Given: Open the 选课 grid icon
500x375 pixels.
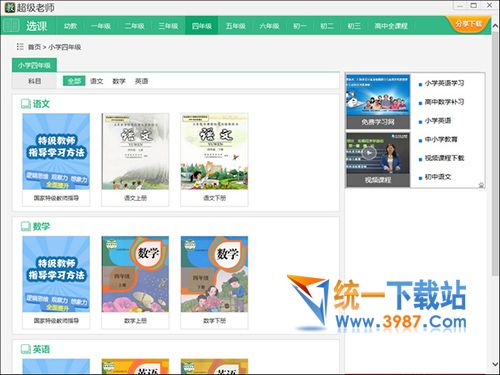Looking at the screenshot, I should pyautogui.click(x=11, y=26).
